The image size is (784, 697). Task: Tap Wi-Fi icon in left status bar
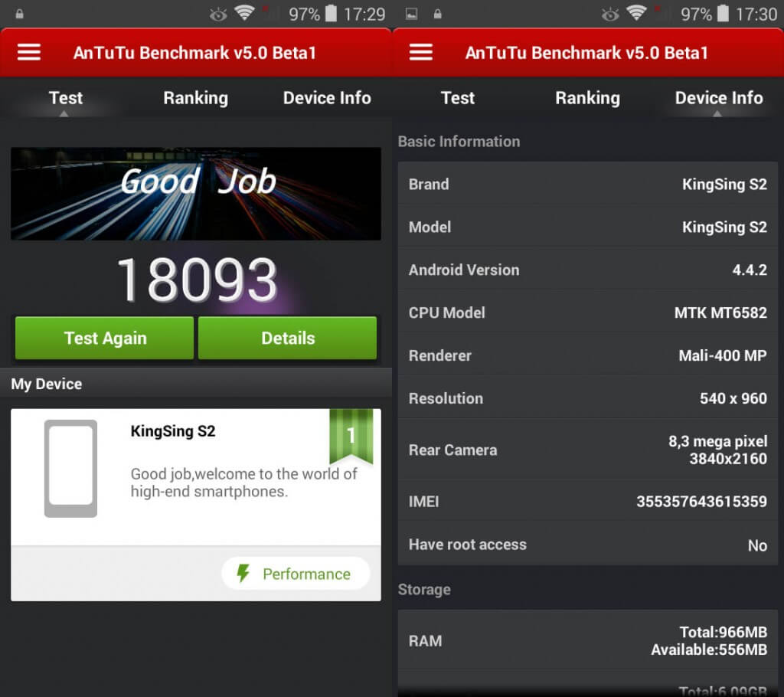[244, 12]
